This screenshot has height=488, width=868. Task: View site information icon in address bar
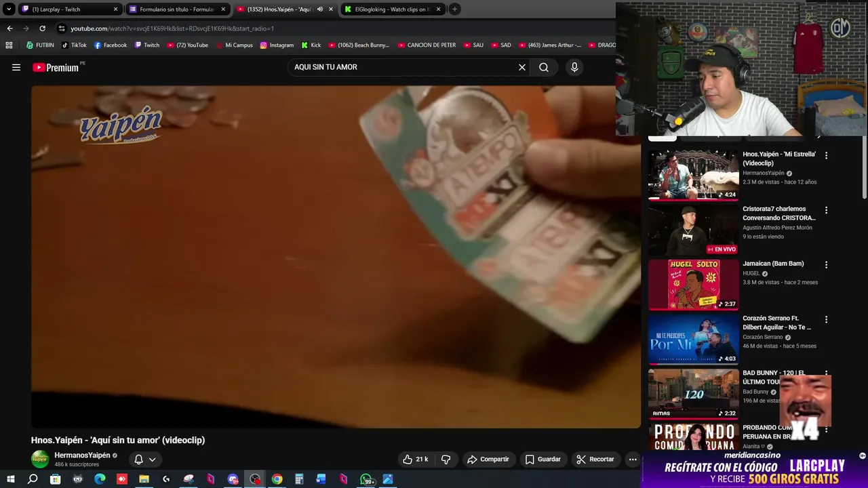(x=62, y=28)
